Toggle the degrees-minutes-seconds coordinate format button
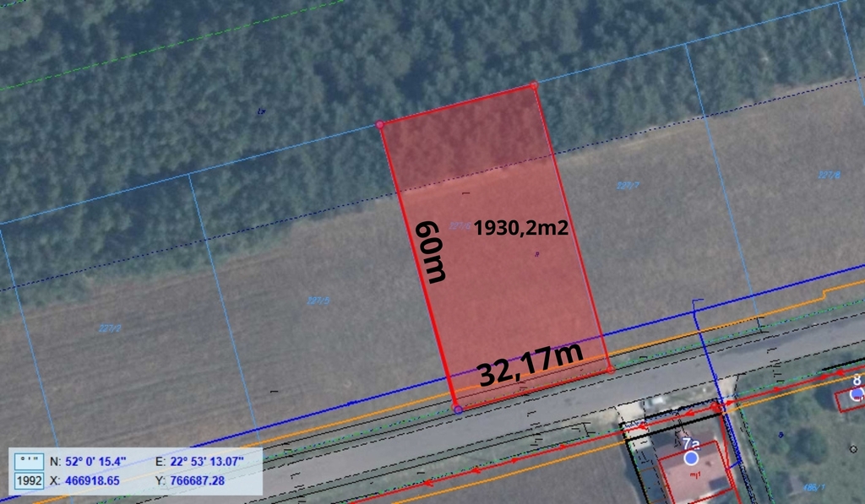865x504 pixels. click(x=30, y=461)
